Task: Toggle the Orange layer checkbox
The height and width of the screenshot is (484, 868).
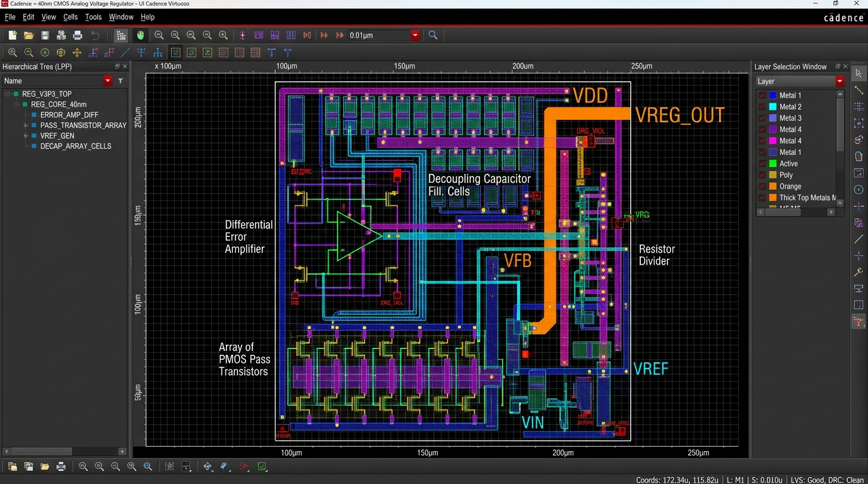Action: click(x=762, y=186)
